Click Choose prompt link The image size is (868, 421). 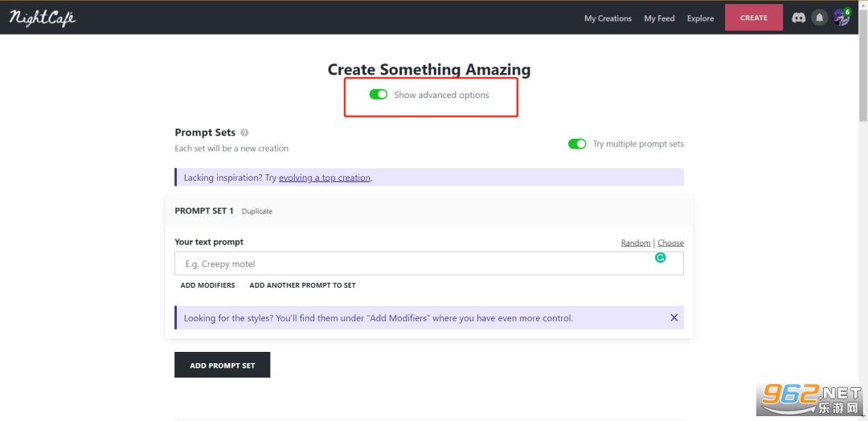tap(670, 243)
